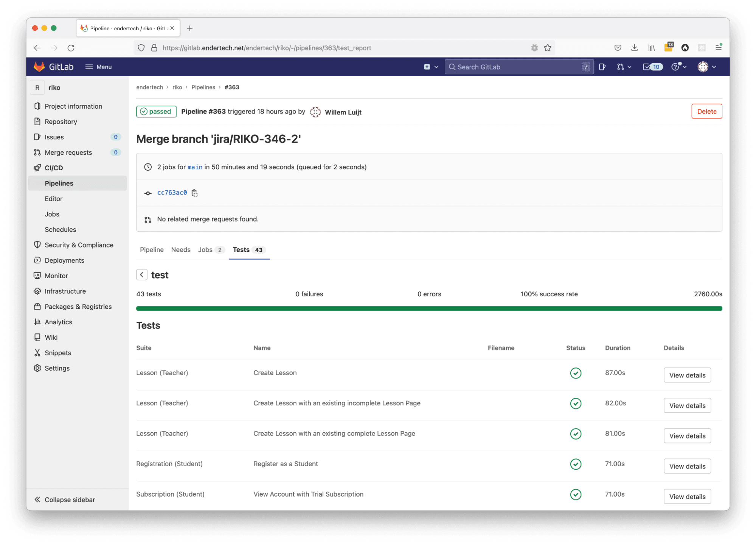Viewport: 756px width, 545px height.
Task: Expand the merge requests navbar dropdown
Action: click(x=624, y=67)
